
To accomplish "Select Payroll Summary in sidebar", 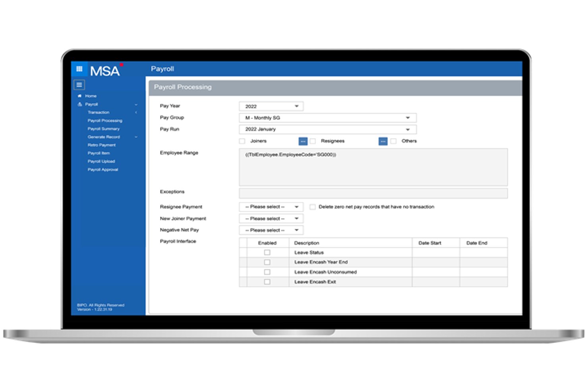I will (x=103, y=129).
